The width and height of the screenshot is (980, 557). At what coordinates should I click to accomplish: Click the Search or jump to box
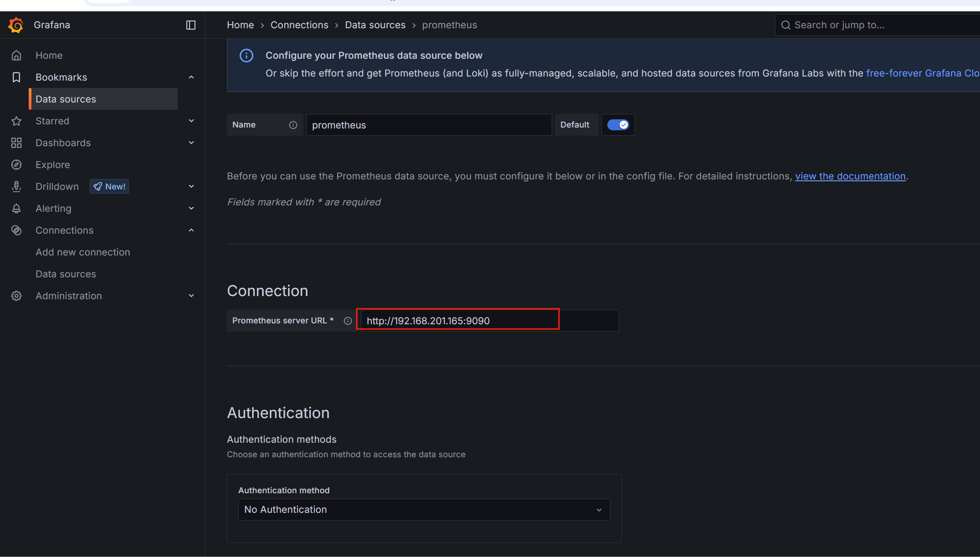tap(875, 25)
